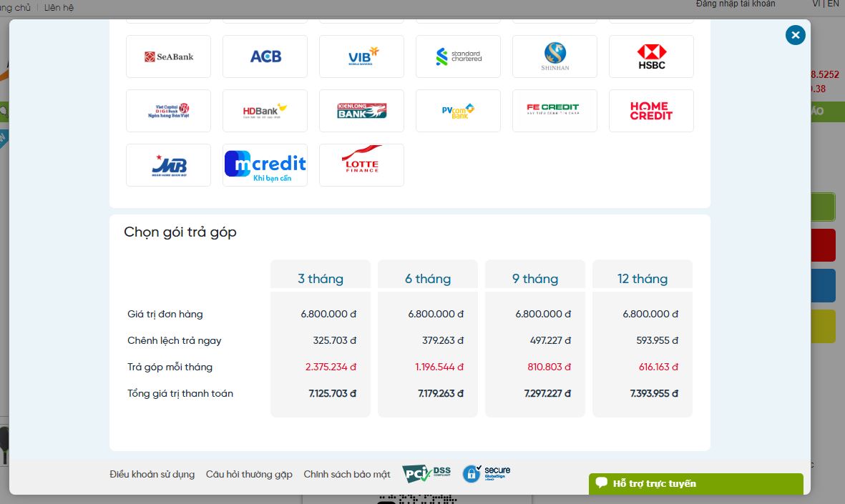Click monthly payment 2.375.234 đ
The height and width of the screenshot is (504, 845).
pos(331,367)
